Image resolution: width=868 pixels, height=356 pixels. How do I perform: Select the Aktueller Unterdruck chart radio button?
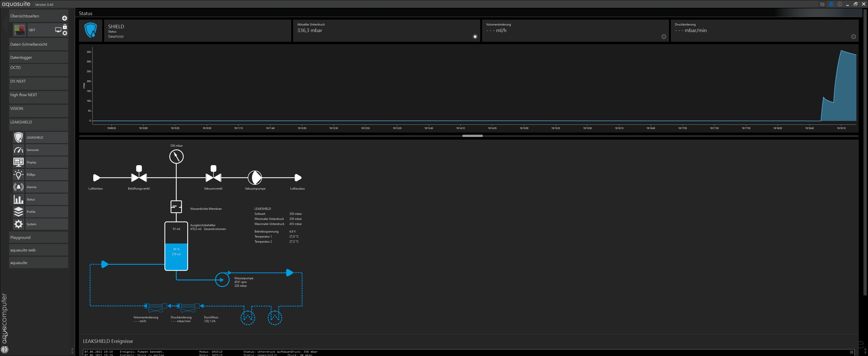pyautogui.click(x=475, y=37)
